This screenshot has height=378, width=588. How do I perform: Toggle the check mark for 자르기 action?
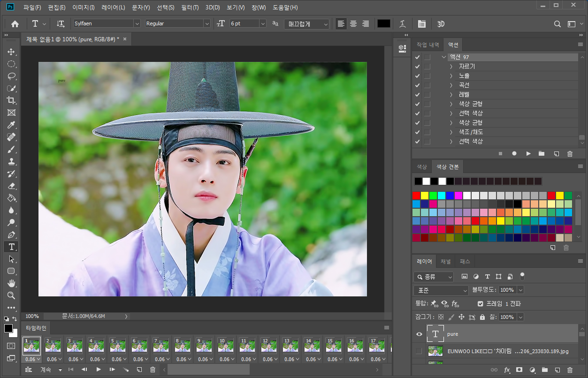417,67
